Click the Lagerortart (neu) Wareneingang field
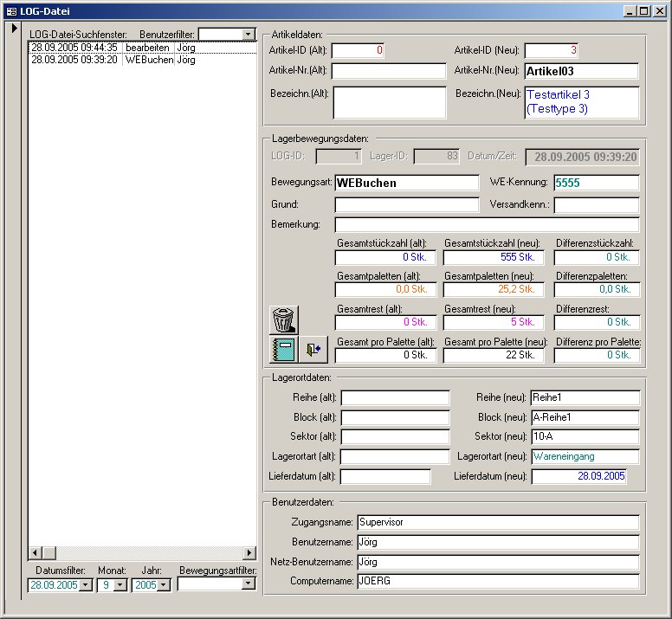Viewport: 672px width, 619px height. (x=585, y=456)
